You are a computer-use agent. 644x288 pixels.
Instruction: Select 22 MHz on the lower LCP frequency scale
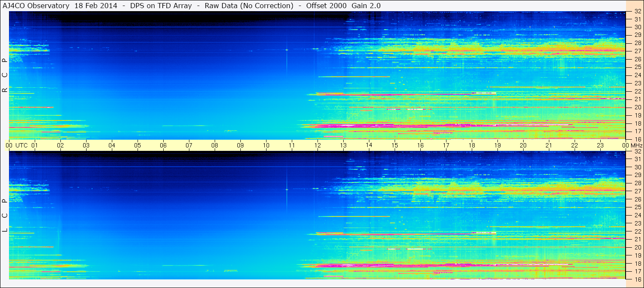pyautogui.click(x=637, y=231)
